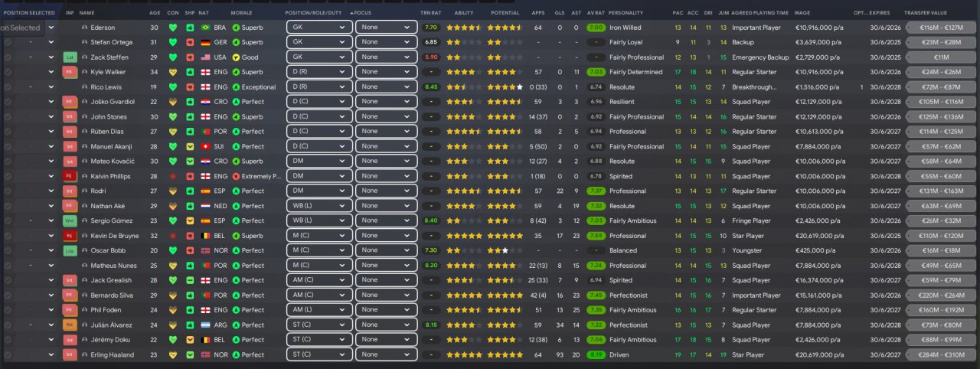
Task: Sort by the Personality column header
Action: (626, 13)
